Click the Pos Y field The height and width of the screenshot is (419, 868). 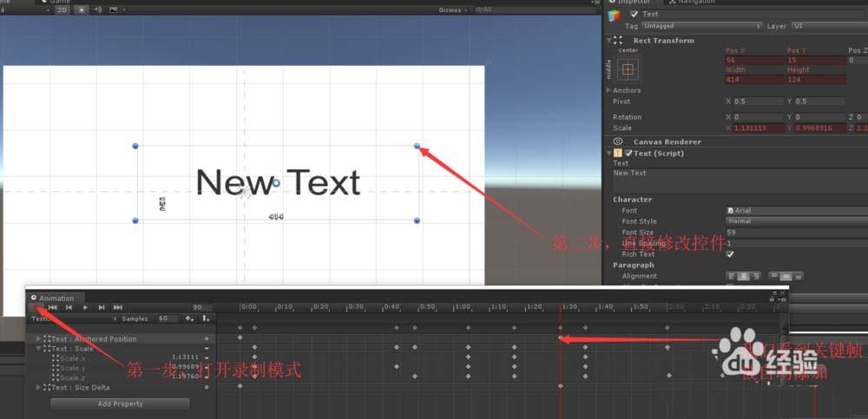click(815, 60)
